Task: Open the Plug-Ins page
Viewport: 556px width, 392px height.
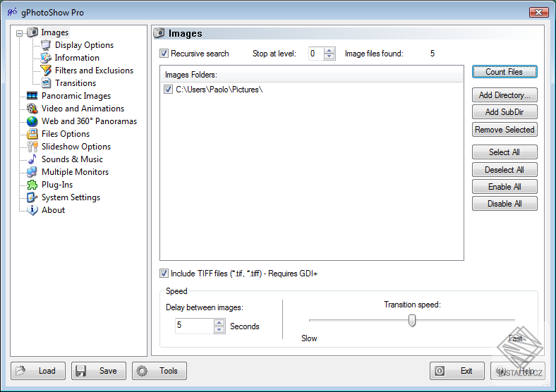Action: pos(56,185)
